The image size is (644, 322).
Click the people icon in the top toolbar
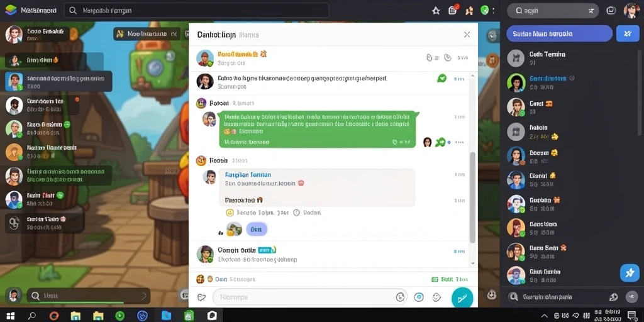469,11
